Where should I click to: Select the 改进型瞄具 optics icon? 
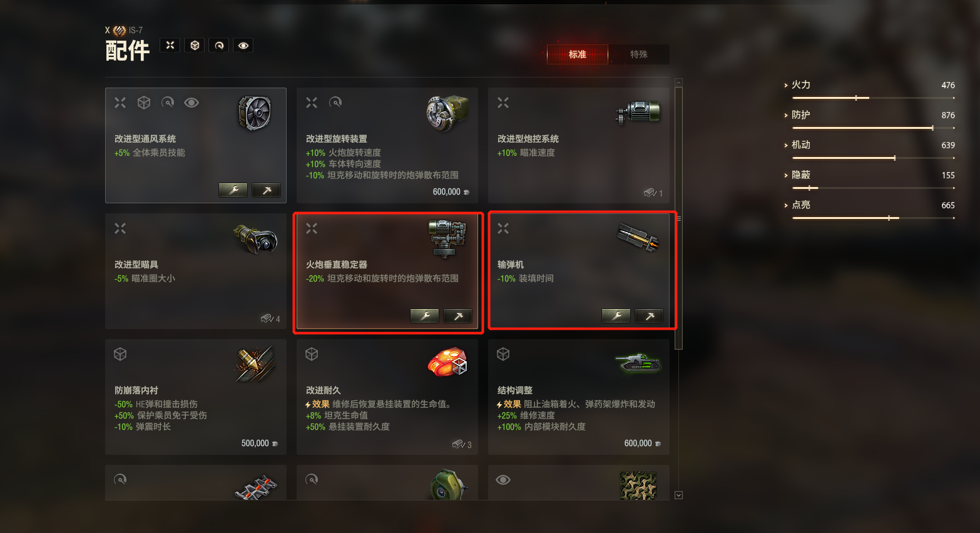[x=257, y=239]
